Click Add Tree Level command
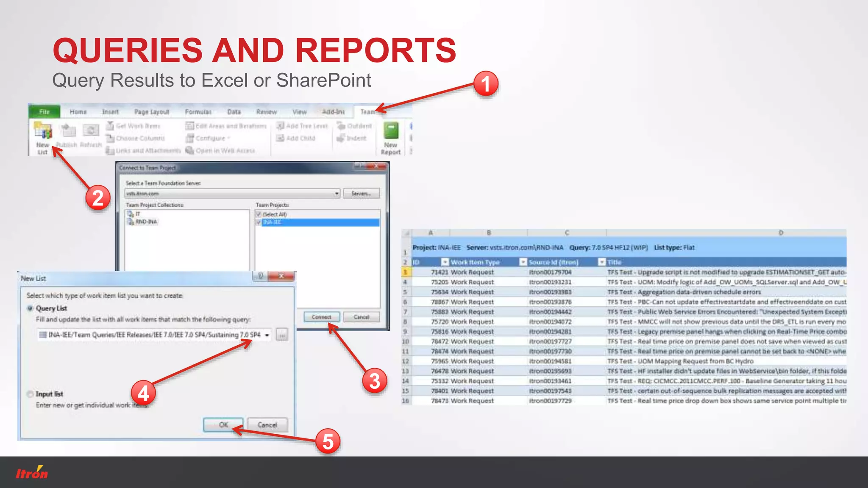The width and height of the screenshot is (868, 488). tap(302, 126)
